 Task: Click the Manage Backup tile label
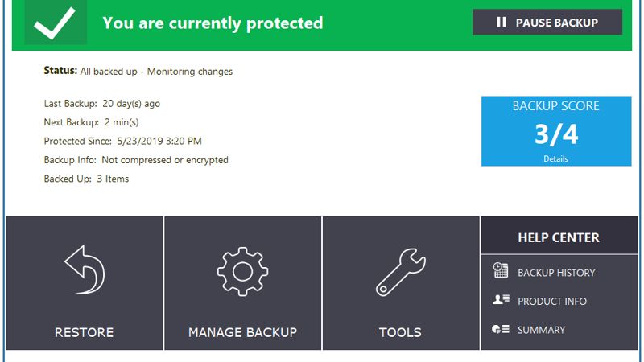pos(242,332)
